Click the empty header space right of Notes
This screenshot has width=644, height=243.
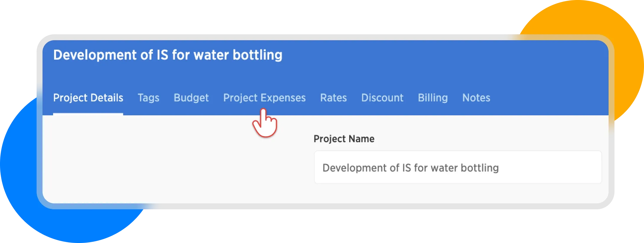549,98
